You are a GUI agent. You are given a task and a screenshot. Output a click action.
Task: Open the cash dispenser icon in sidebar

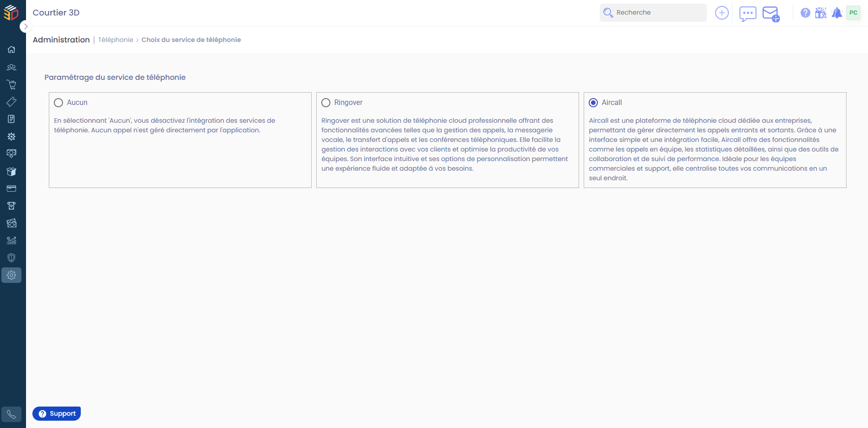click(11, 206)
